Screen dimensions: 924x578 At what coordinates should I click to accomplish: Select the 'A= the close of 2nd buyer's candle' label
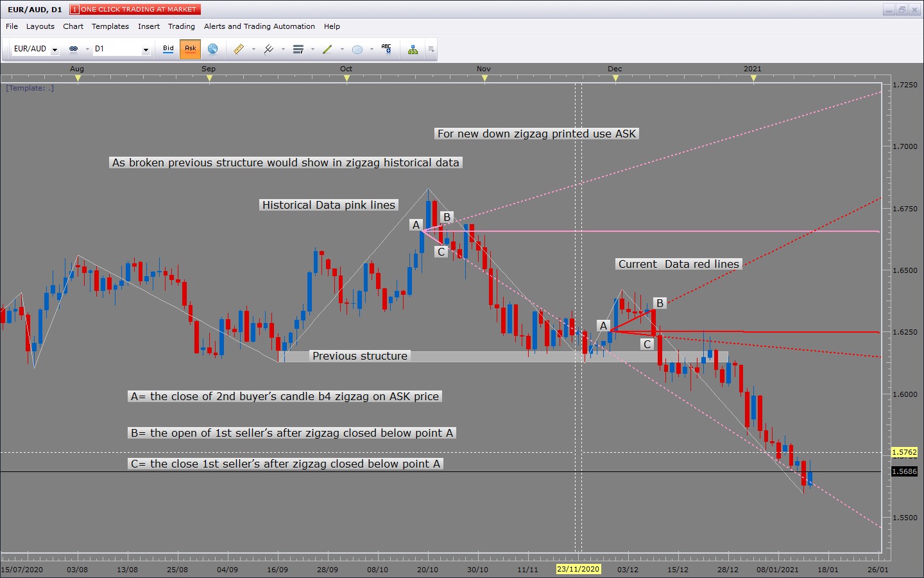coord(285,396)
